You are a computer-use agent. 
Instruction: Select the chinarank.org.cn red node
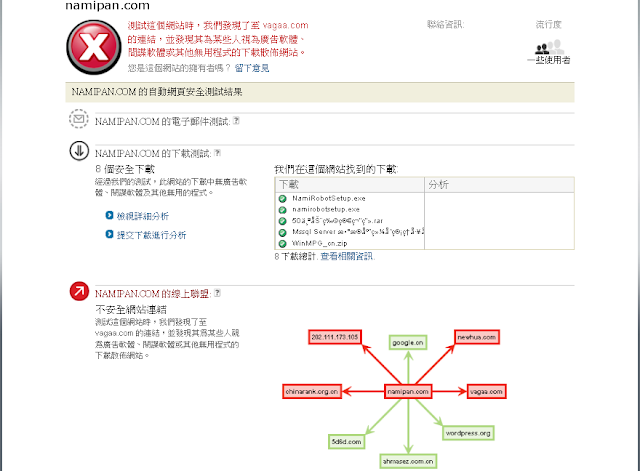pyautogui.click(x=312, y=391)
